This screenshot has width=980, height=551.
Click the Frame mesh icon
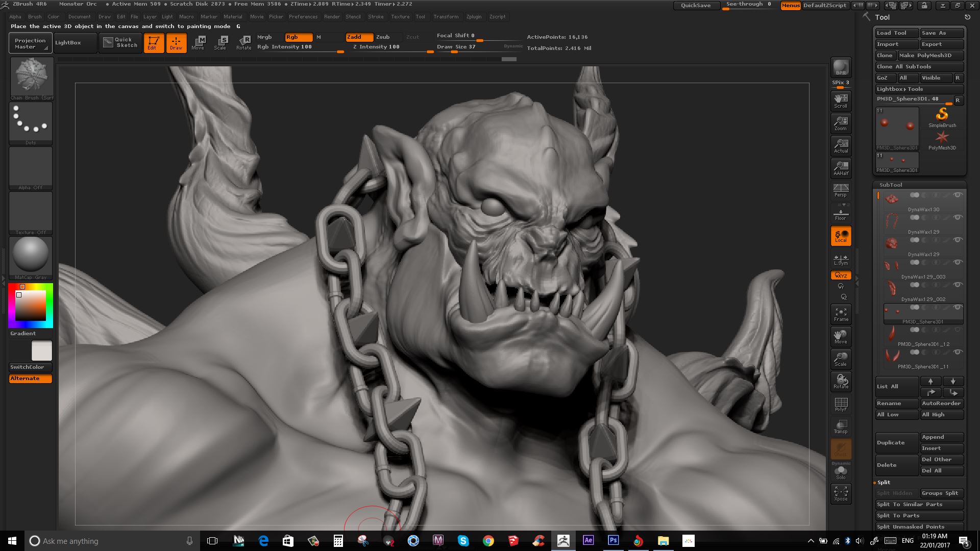[x=841, y=314]
